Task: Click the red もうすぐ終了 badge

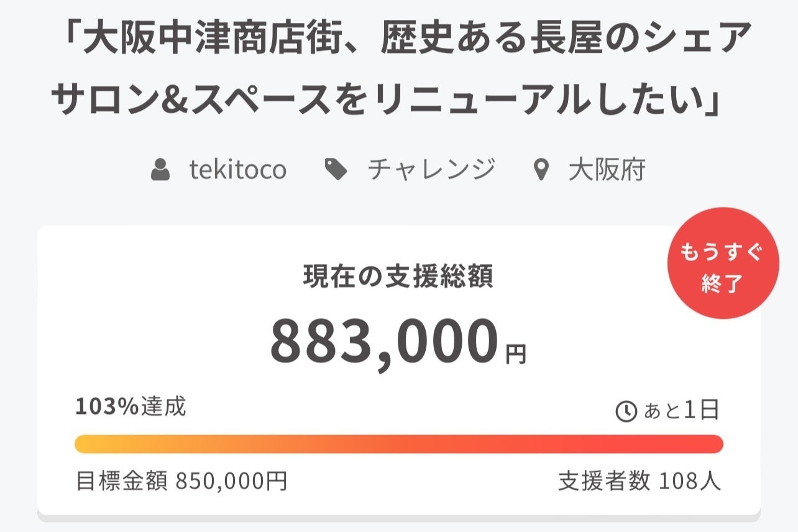Action: pos(723,263)
